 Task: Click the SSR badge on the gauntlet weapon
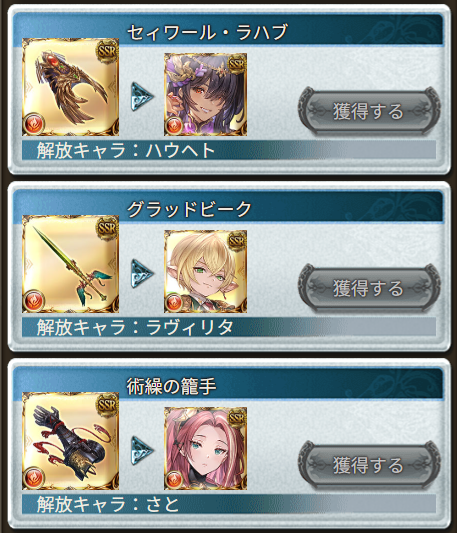point(107,405)
